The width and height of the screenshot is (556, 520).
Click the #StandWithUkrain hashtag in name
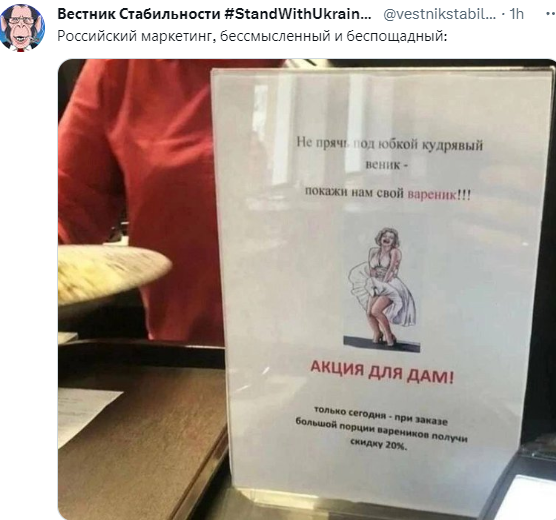298,14
